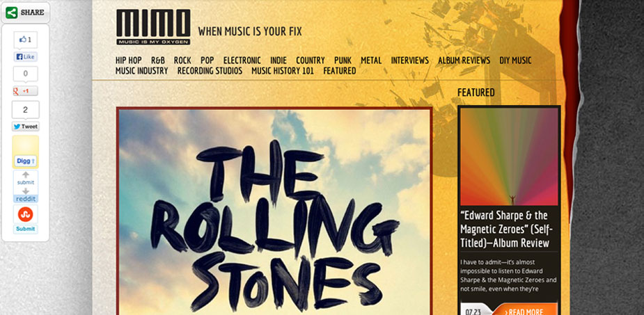
Task: Click the Read More button
Action: click(525, 311)
